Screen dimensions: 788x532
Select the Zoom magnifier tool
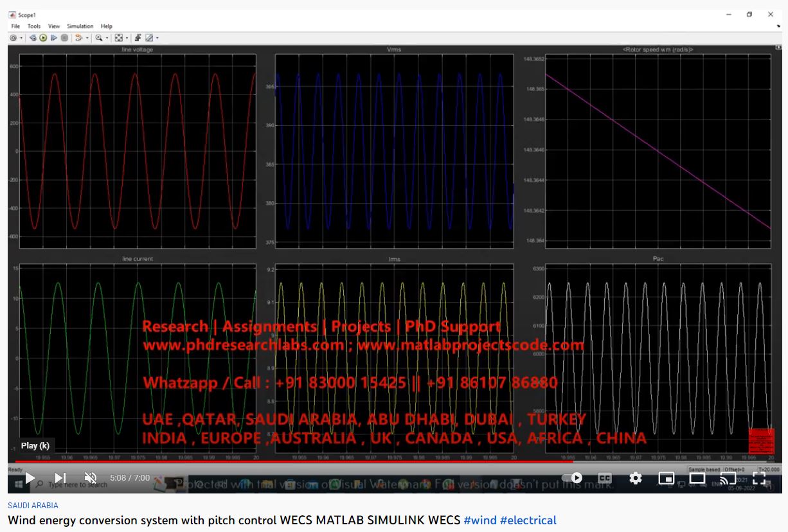[98, 38]
